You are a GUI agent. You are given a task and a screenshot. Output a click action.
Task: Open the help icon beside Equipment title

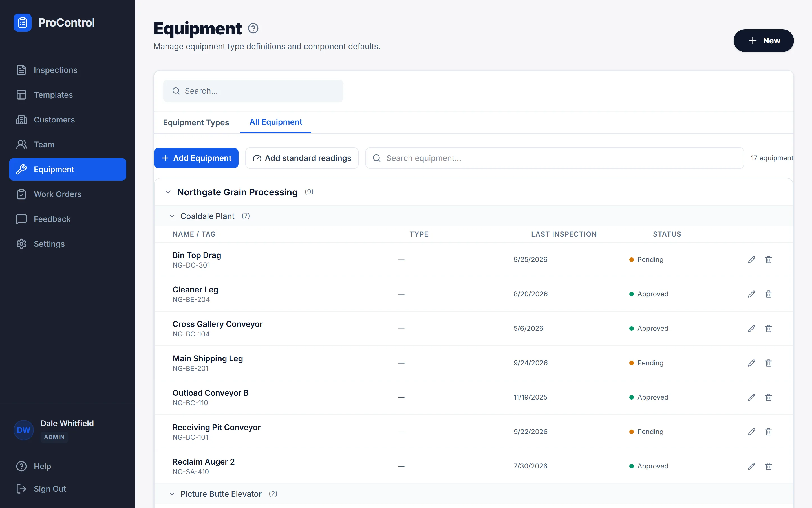[x=253, y=29]
